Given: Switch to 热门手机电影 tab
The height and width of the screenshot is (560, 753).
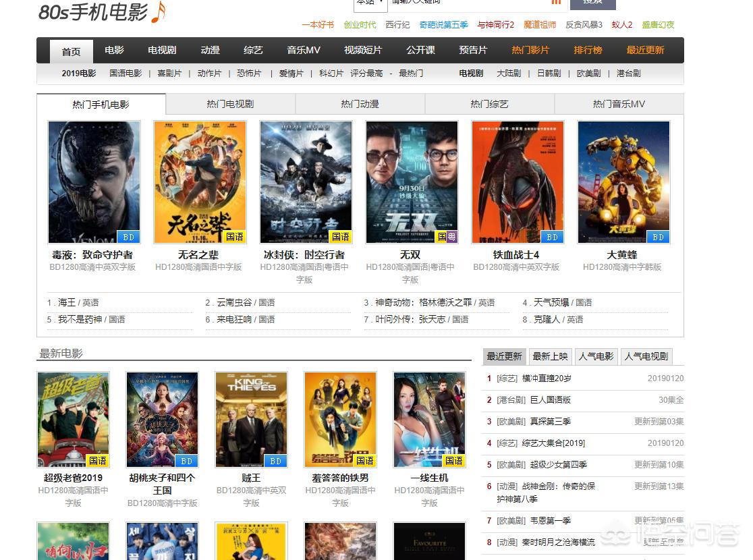Looking at the screenshot, I should coord(101,104).
